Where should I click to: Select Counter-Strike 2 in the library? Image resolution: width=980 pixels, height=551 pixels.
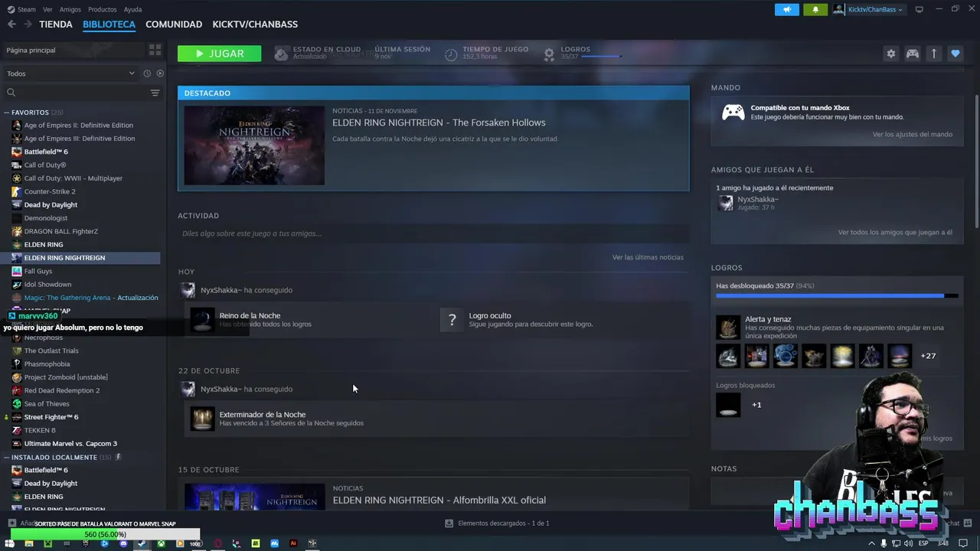coord(50,191)
